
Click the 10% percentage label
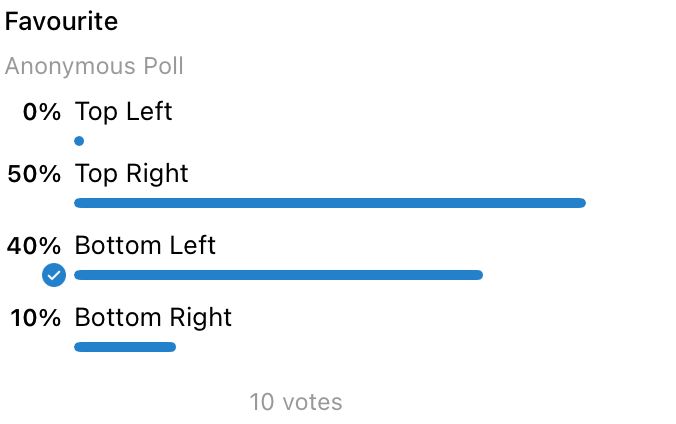[x=36, y=319]
